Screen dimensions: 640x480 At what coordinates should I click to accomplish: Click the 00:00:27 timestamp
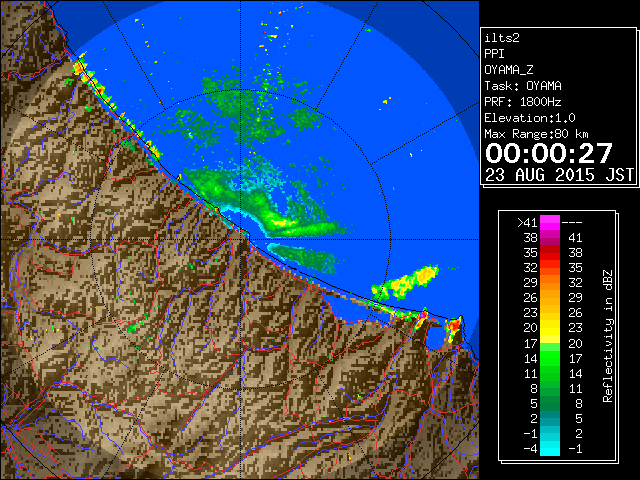pos(549,153)
